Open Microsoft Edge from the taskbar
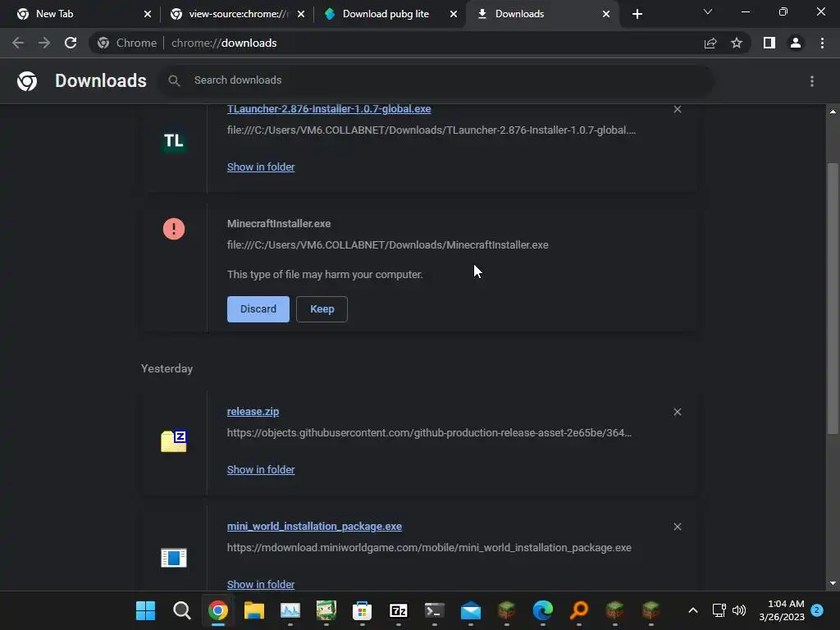This screenshot has width=840, height=630. click(x=543, y=610)
